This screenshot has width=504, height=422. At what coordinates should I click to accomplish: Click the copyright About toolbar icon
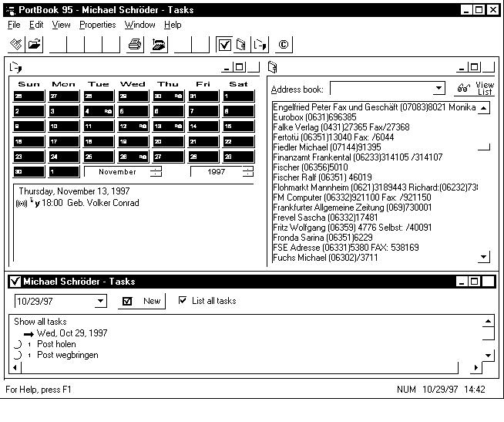pos(284,45)
